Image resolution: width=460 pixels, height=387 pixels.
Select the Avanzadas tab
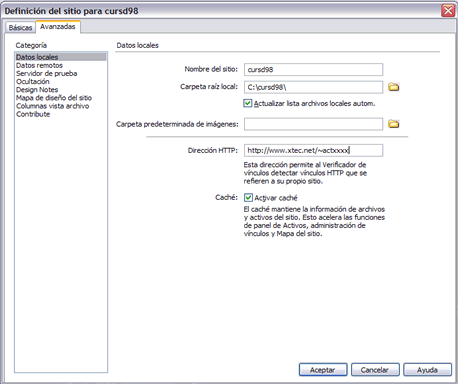[x=58, y=27]
